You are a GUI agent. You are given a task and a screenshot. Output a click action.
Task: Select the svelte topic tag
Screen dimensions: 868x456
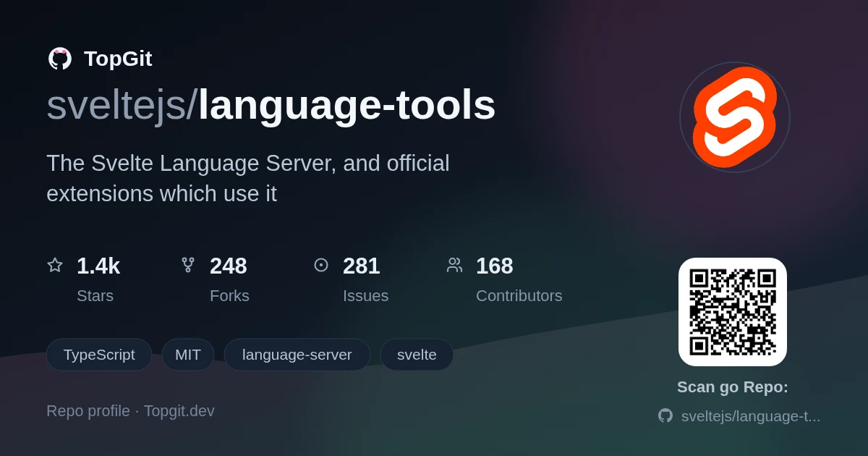point(417,355)
